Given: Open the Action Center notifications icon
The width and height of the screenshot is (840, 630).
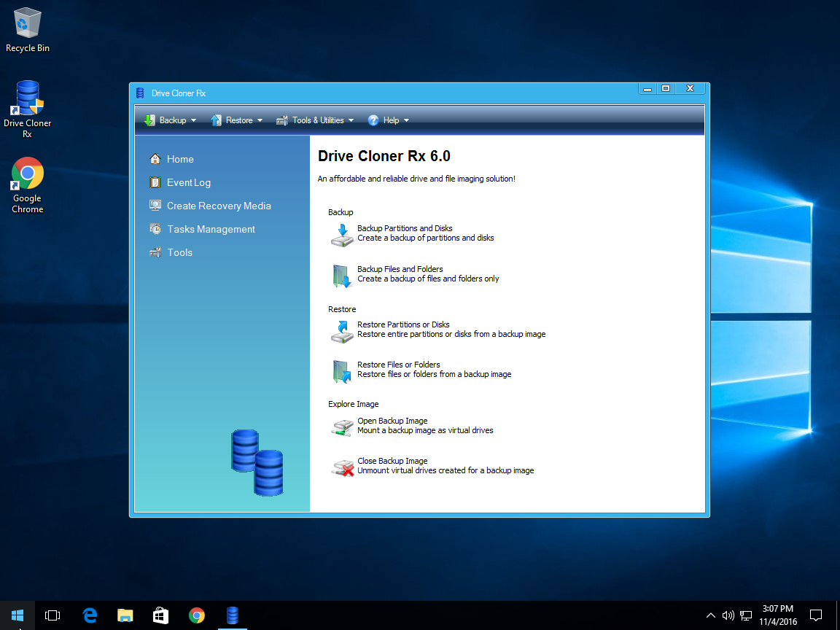Looking at the screenshot, I should (x=816, y=615).
